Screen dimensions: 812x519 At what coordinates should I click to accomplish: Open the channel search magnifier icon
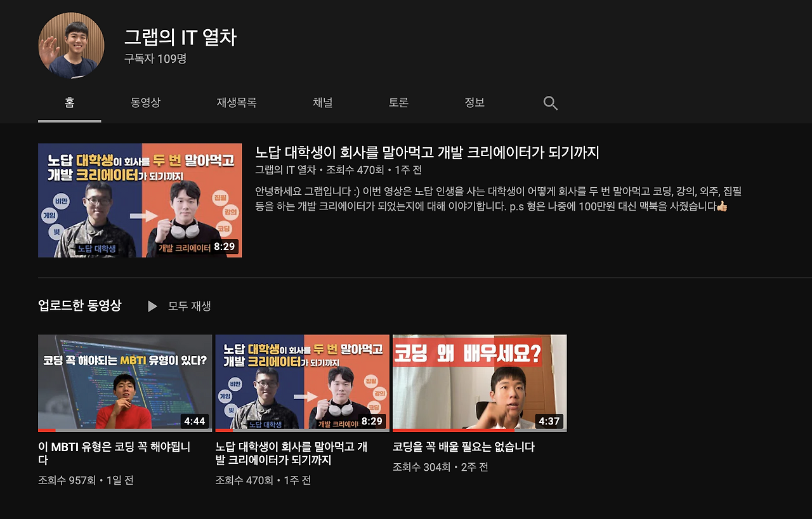(x=549, y=102)
